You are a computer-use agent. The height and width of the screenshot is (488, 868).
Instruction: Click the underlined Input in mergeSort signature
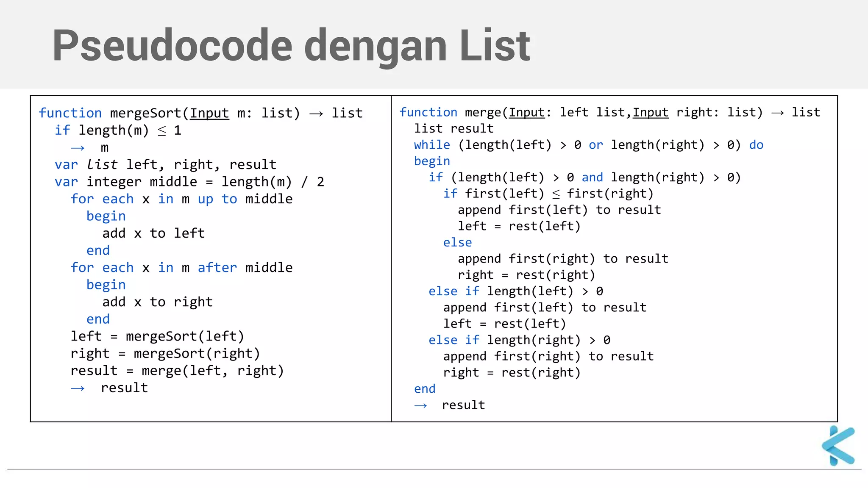(209, 113)
